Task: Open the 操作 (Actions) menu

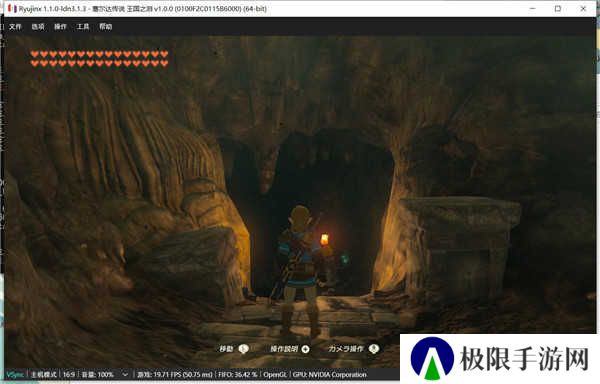Action: coord(60,27)
